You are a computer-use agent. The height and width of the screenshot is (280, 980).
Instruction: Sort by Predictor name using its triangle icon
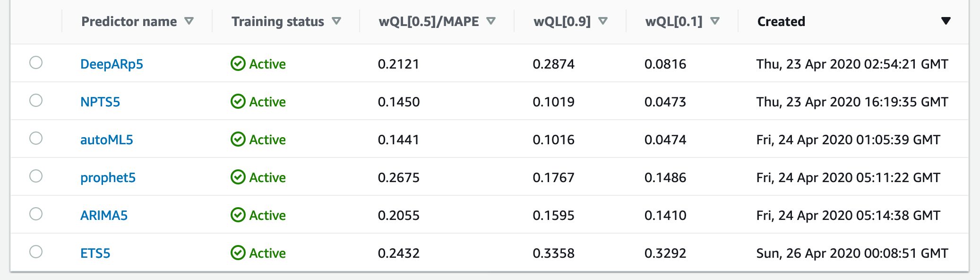point(189,21)
